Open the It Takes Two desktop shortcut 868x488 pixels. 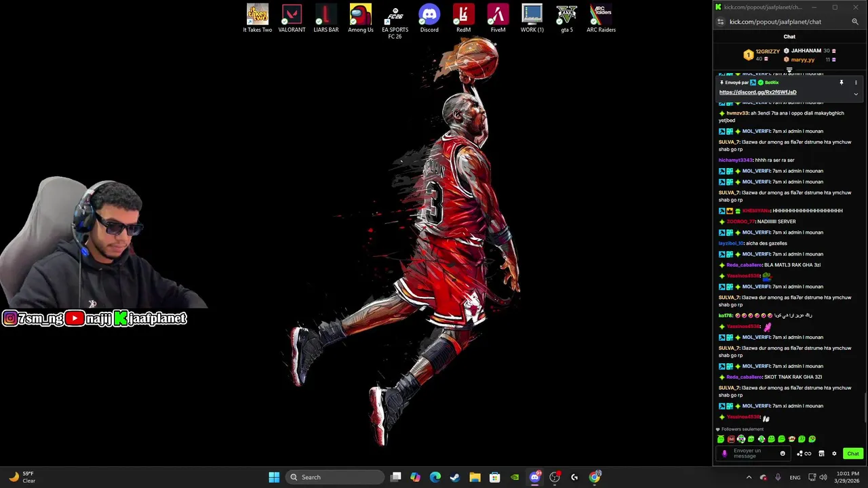click(x=258, y=18)
